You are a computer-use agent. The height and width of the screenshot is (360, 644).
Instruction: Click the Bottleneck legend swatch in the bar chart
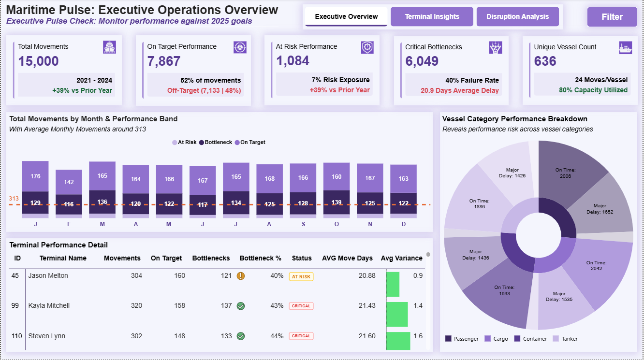202,143
